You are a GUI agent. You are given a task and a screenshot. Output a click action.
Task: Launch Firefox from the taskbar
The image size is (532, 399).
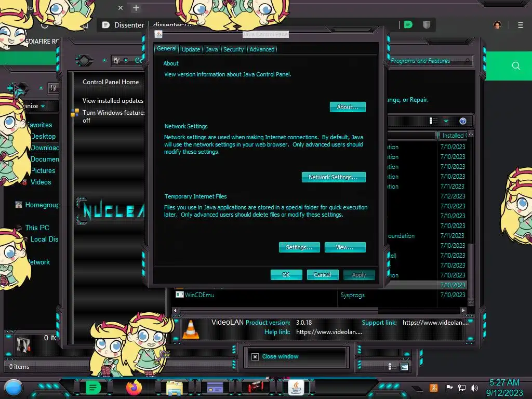coord(134,388)
